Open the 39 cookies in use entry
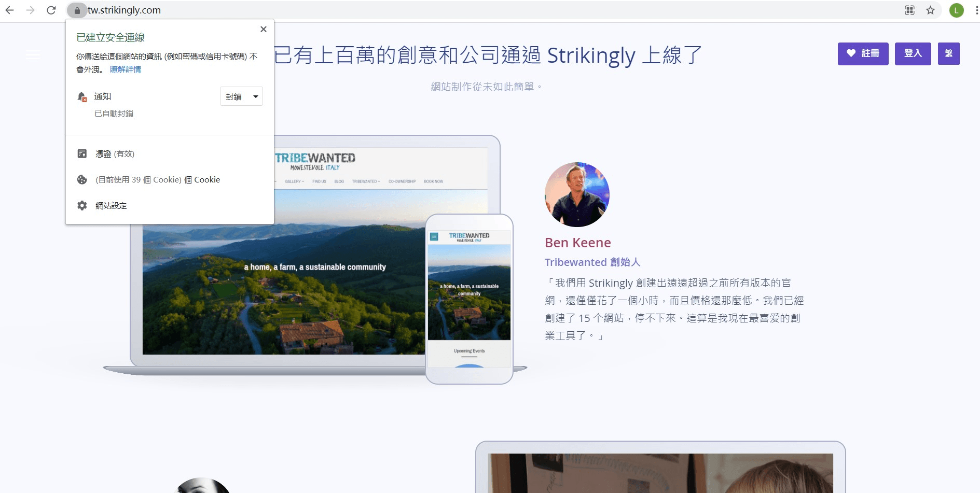Screen dimensions: 980x493 click(158, 180)
